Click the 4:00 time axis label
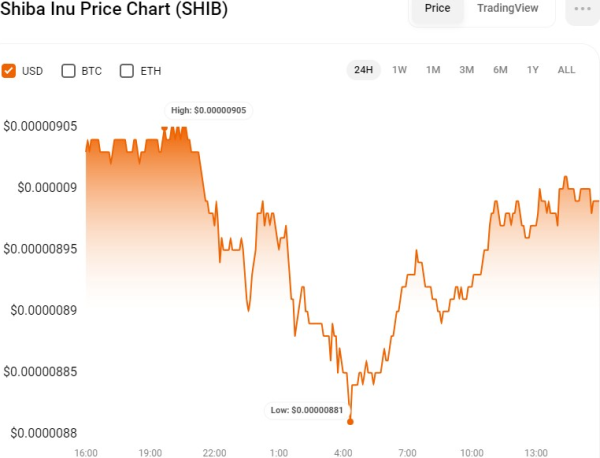 tap(343, 452)
